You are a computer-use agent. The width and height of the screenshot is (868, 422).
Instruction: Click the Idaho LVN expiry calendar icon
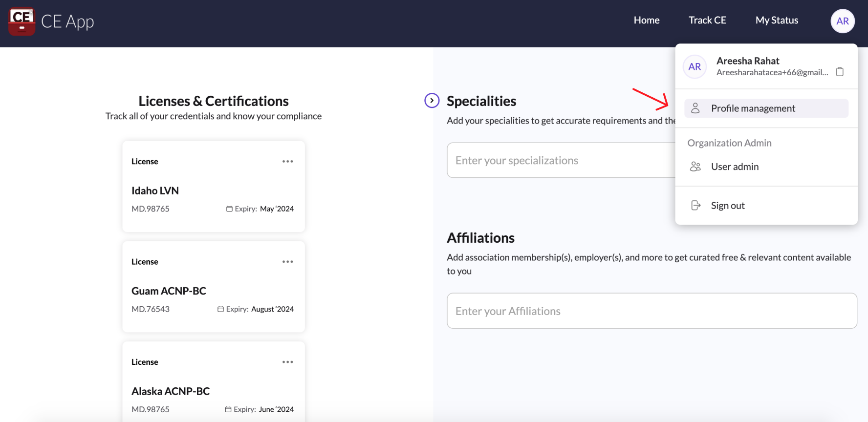229,209
